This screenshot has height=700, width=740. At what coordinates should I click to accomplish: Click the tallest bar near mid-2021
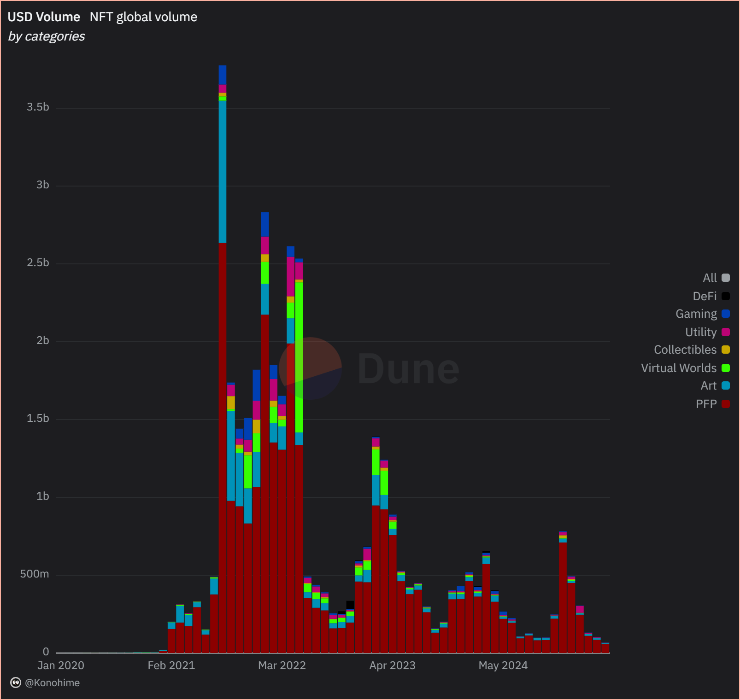tap(222, 322)
